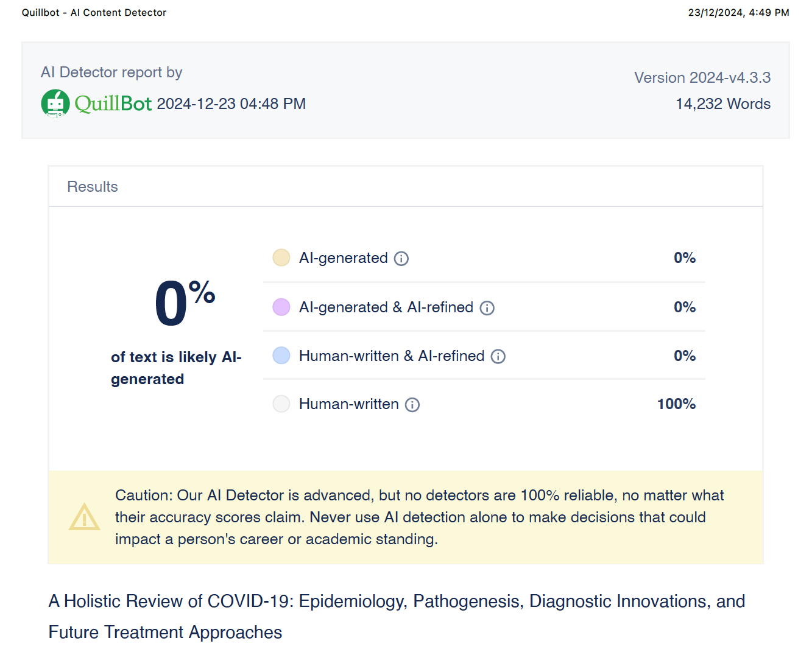
Task: Click the AI-generated row label
Action: click(344, 258)
